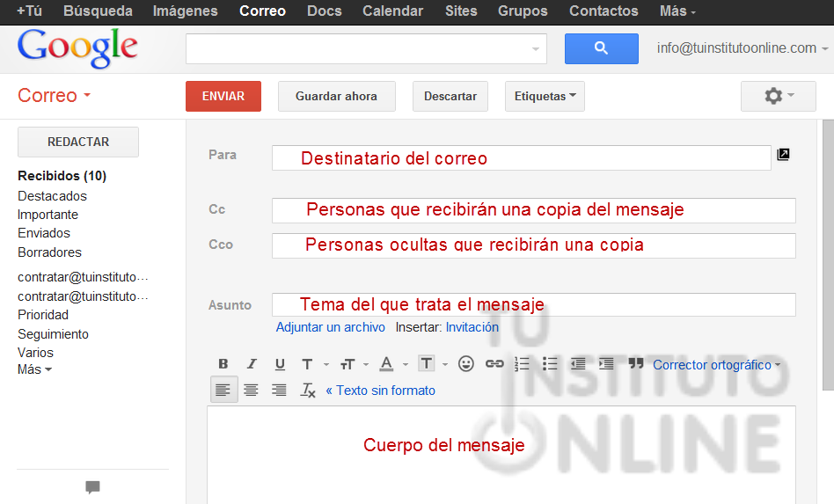834x504 pixels.
Task: Send the email with ENVIAR
Action: pyautogui.click(x=223, y=96)
